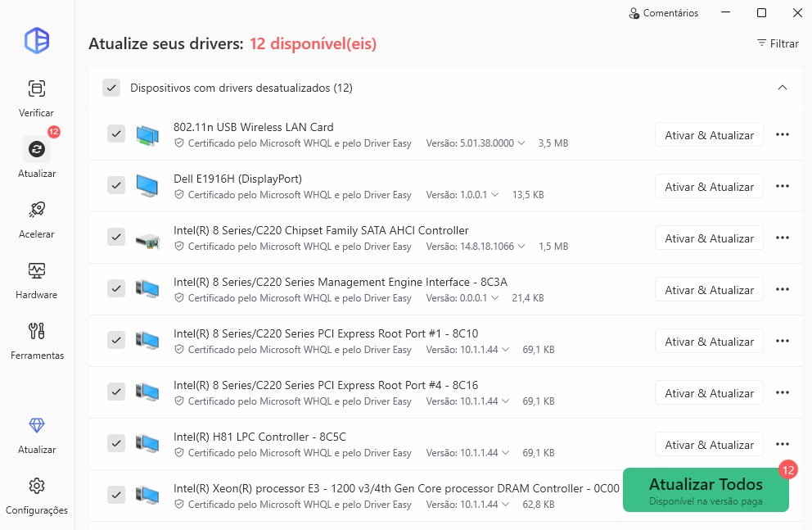Click the Driver Easy logo at top left

pos(36,41)
